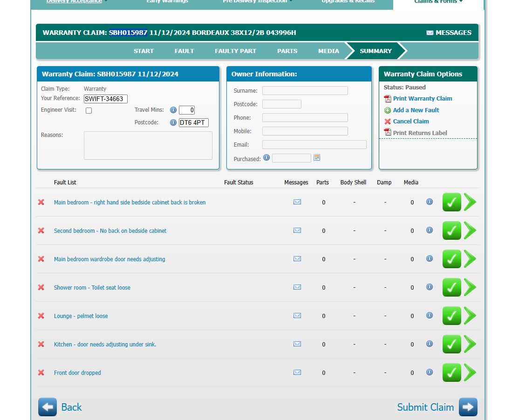
Task: Switch to the MEDIA step tab
Action: point(328,51)
